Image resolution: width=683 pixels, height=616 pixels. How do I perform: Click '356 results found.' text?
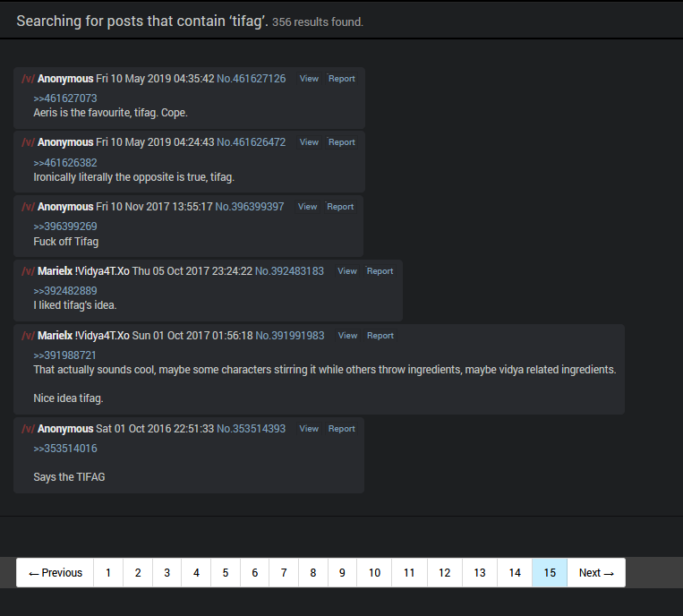pyautogui.click(x=318, y=22)
